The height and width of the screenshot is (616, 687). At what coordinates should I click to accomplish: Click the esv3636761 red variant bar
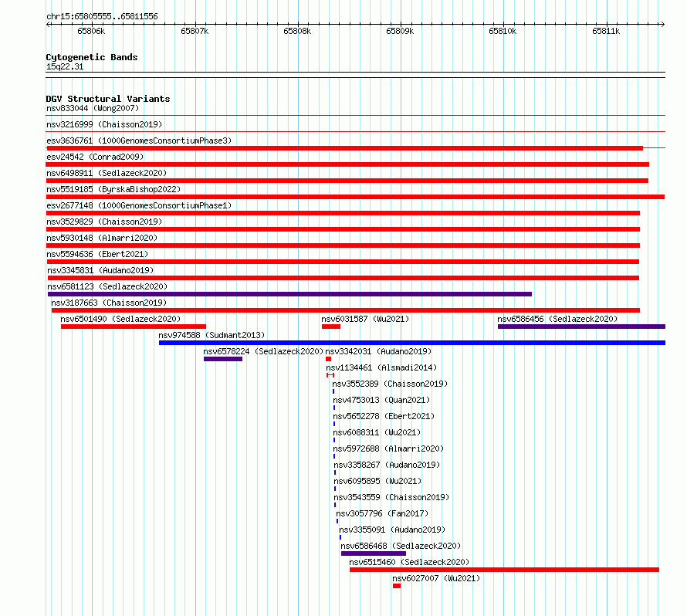[x=344, y=148]
